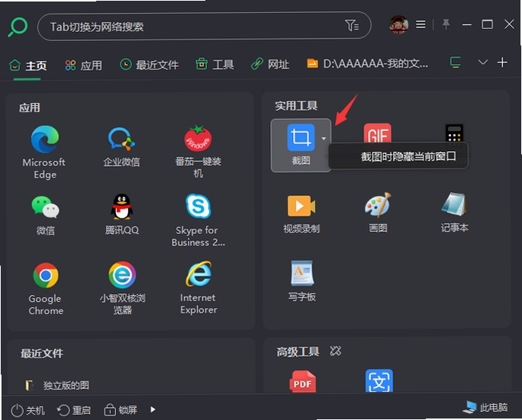The width and height of the screenshot is (522, 420).
Task: Launch 微信
Action: point(45,216)
